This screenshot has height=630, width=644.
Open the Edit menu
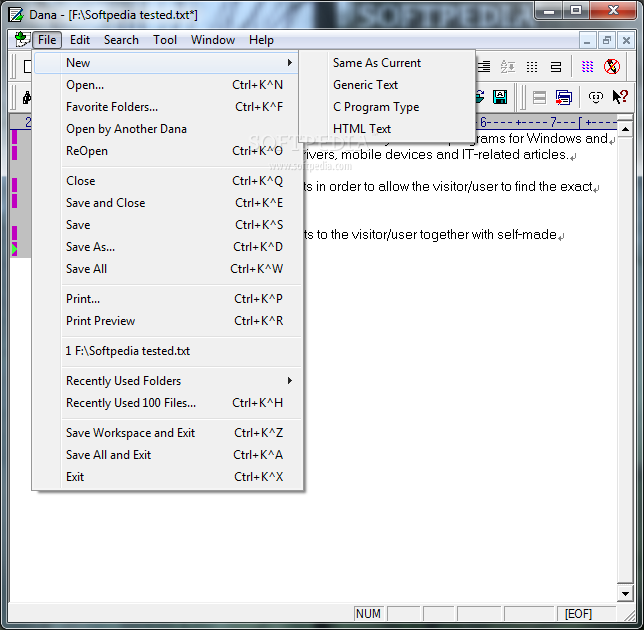tap(80, 40)
